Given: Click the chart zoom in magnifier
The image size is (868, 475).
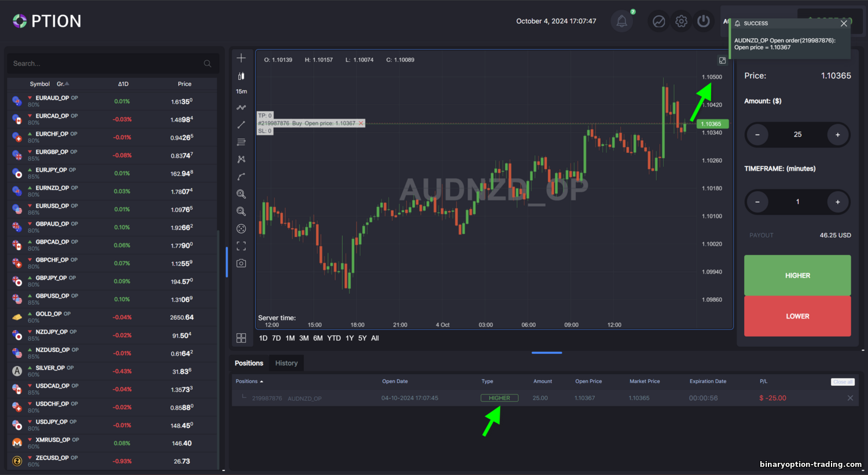Looking at the screenshot, I should pyautogui.click(x=241, y=194).
